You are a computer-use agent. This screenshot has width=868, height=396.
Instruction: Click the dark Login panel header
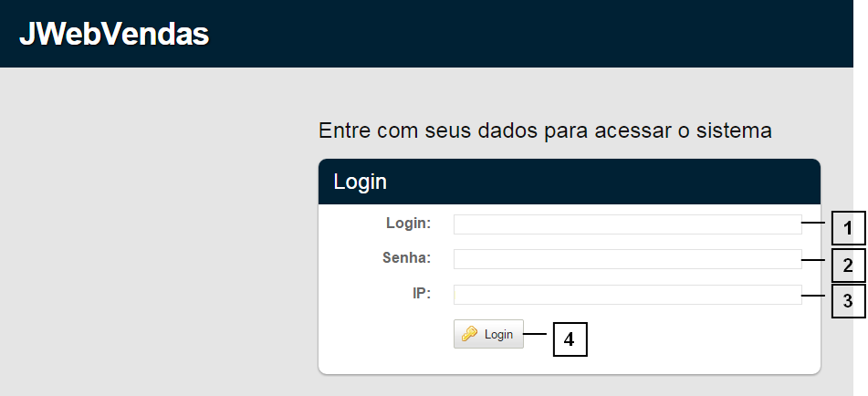click(x=569, y=182)
